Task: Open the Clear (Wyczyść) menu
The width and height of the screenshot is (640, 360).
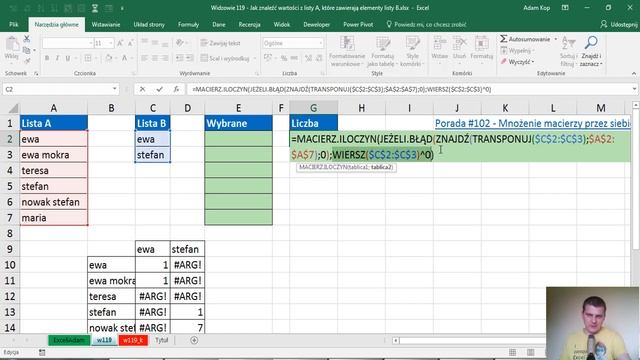Action: click(518, 62)
